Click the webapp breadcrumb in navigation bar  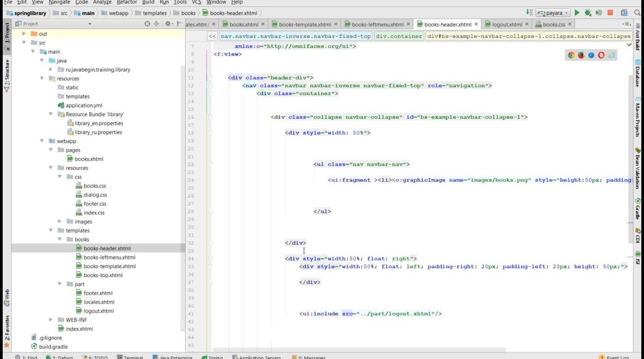(x=115, y=13)
